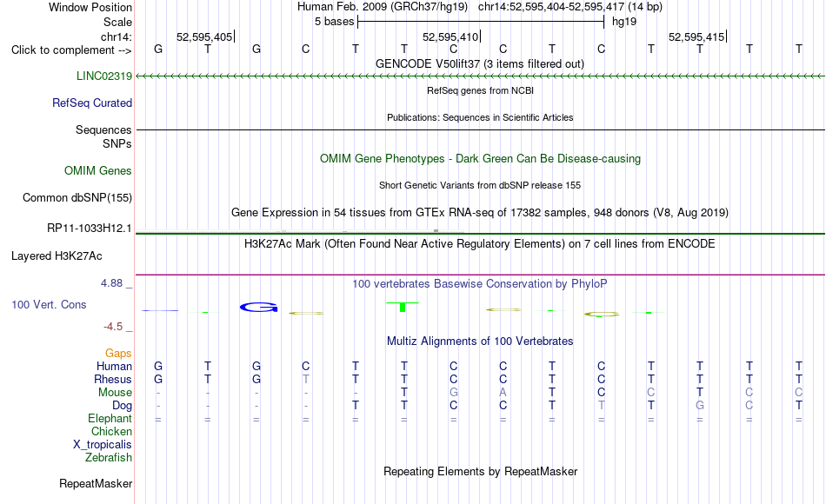Click the Publications: Sequences in Scientific Articles title
This screenshot has width=826, height=504.
480,117
